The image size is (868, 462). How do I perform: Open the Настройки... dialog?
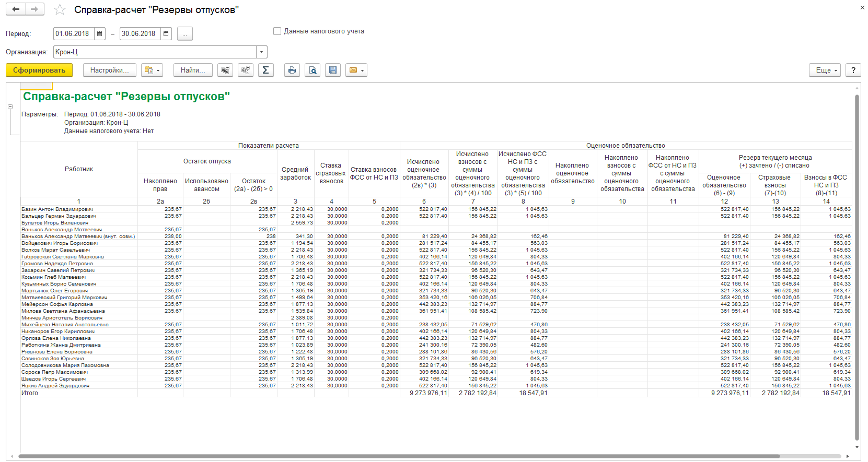(110, 70)
